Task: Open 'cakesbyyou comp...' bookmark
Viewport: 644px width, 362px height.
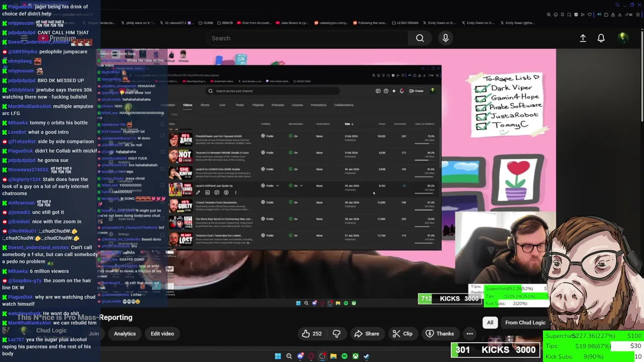Action: click(331, 23)
